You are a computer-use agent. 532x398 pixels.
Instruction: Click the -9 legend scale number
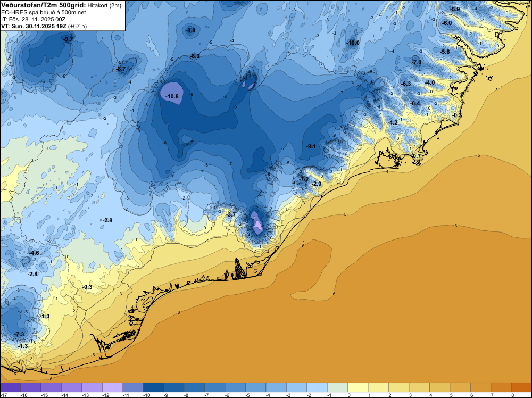click(167, 395)
